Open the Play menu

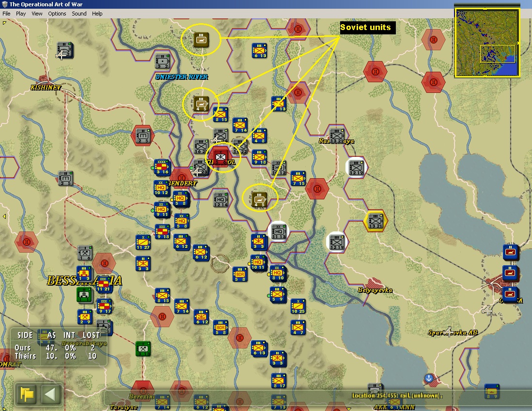pos(21,14)
